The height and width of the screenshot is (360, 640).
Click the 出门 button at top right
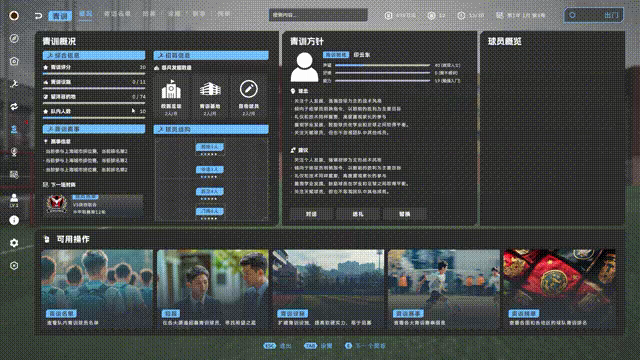(593, 15)
